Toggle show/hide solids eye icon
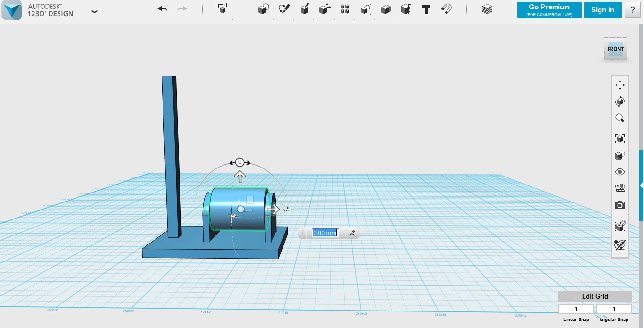 point(620,172)
